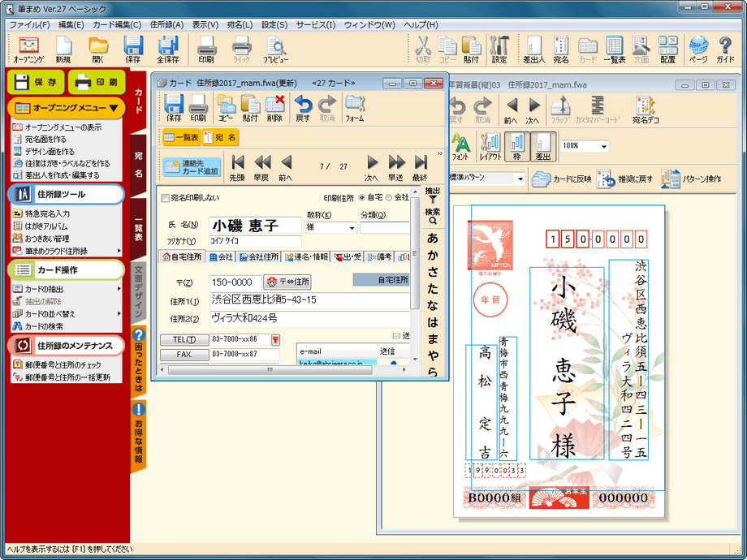Image resolution: width=747 pixels, height=560 pixels.
Task: Select 会社 print address radio button
Action: pyautogui.click(x=389, y=197)
